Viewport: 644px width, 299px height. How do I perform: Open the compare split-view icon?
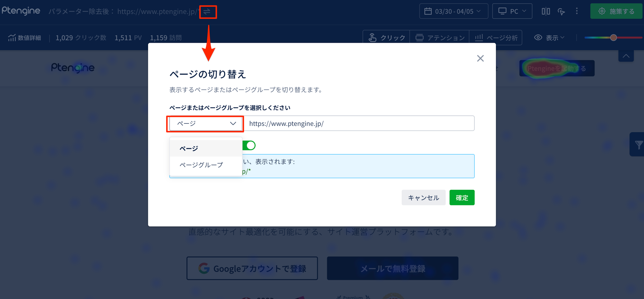click(x=545, y=12)
